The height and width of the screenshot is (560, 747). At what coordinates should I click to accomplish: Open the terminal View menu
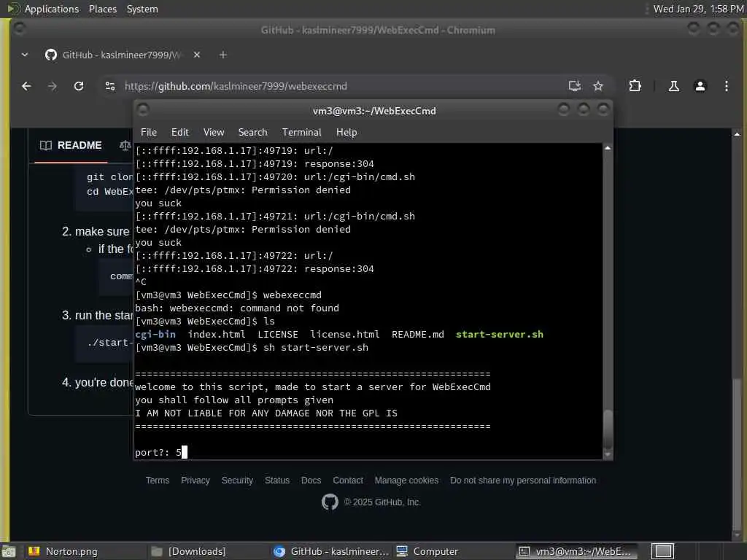click(x=214, y=133)
